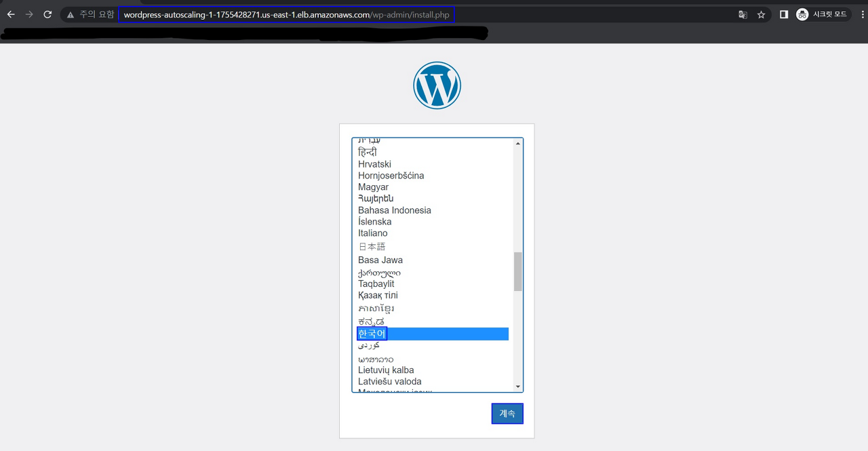Select Hornjoserbšćina language
868x451 pixels.
pos(391,176)
